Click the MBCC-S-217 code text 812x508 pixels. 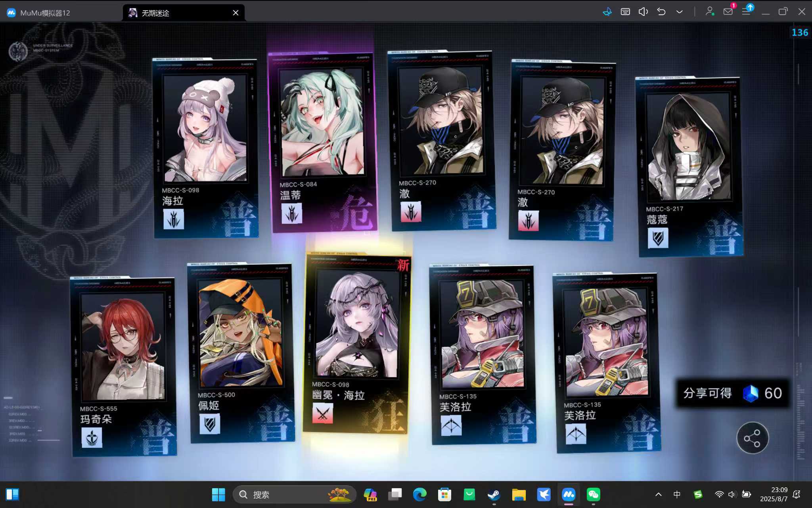[665, 209]
